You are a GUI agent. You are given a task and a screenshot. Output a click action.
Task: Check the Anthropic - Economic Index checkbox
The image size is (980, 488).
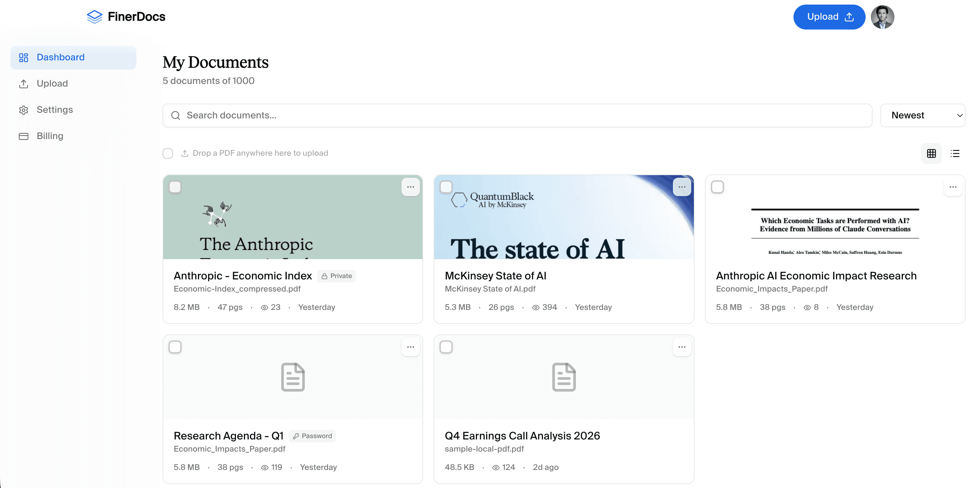[x=175, y=187]
